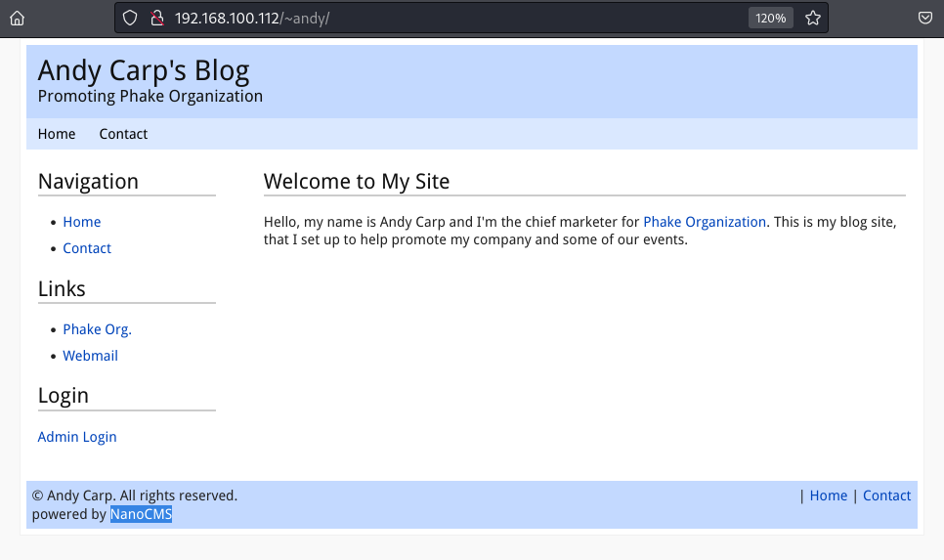The height and width of the screenshot is (560, 944).
Task: Reset the 120% zoom level badge
Action: [x=770, y=18]
